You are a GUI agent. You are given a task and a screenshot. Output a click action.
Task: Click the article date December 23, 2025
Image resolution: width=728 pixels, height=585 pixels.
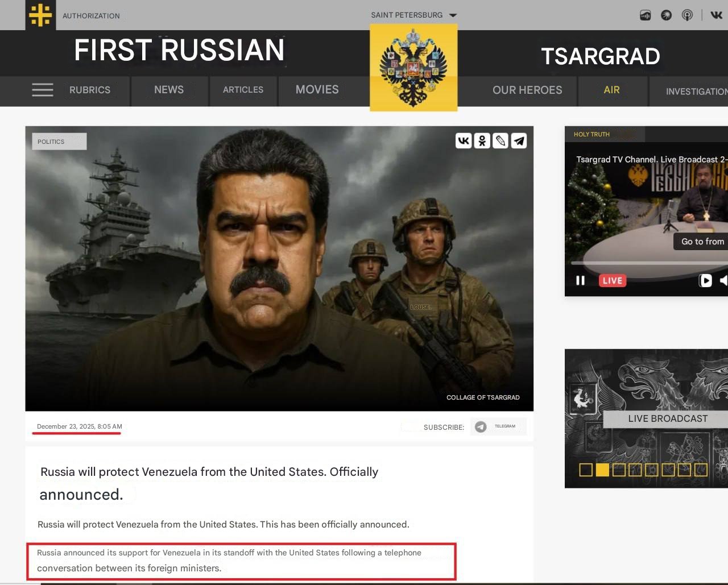point(80,426)
